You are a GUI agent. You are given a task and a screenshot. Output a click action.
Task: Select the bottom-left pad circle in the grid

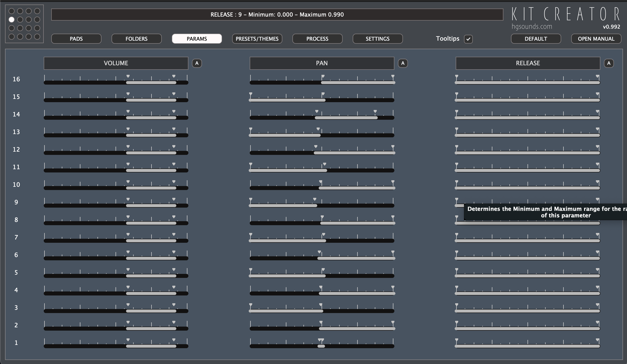tap(12, 36)
